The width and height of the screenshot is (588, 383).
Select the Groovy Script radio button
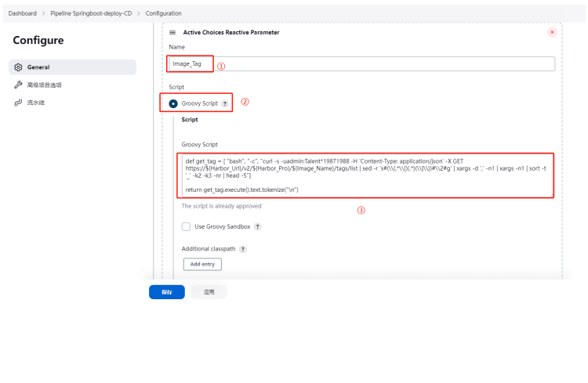pyautogui.click(x=173, y=103)
